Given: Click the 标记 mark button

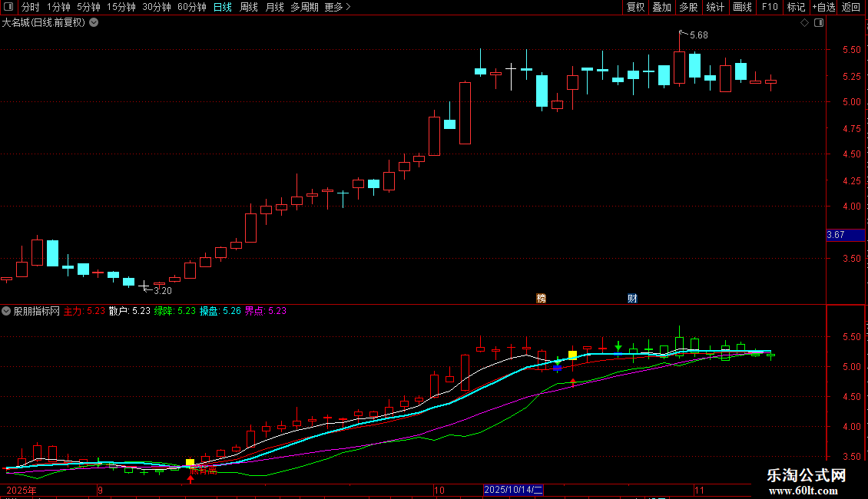Looking at the screenshot, I should click(796, 7).
